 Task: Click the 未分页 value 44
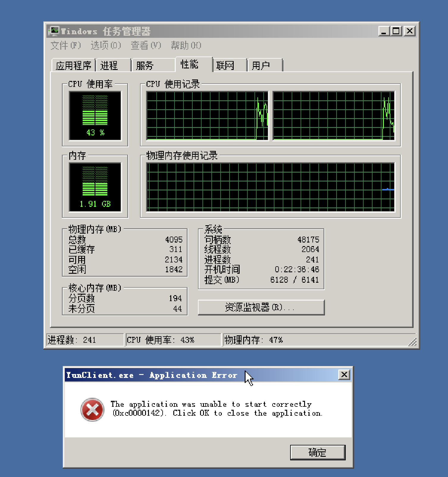click(x=177, y=309)
